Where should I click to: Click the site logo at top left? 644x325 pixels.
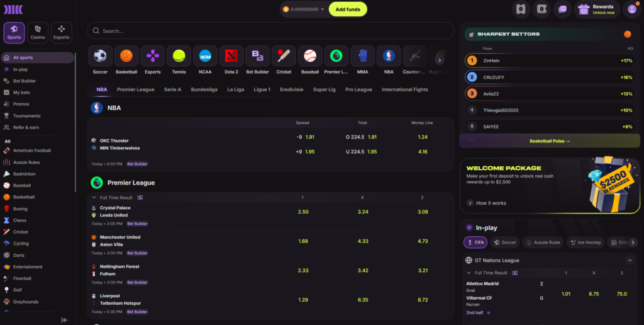[x=13, y=9]
